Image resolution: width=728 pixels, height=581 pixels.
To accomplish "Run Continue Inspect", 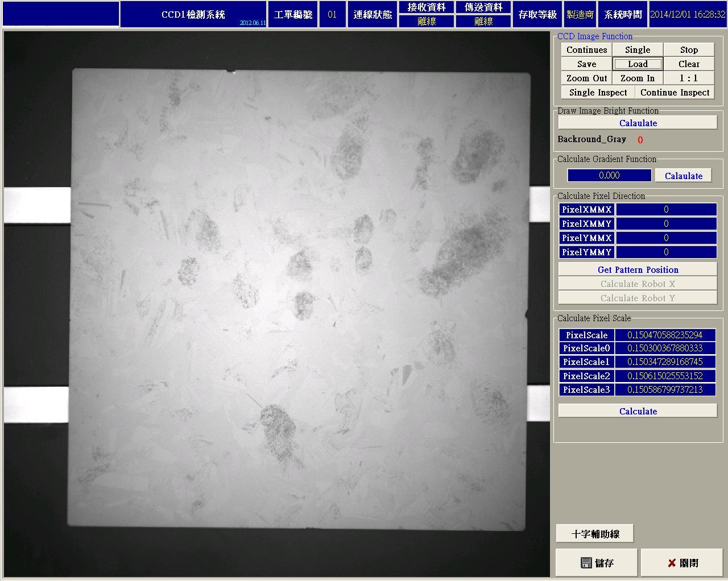I will (x=675, y=93).
